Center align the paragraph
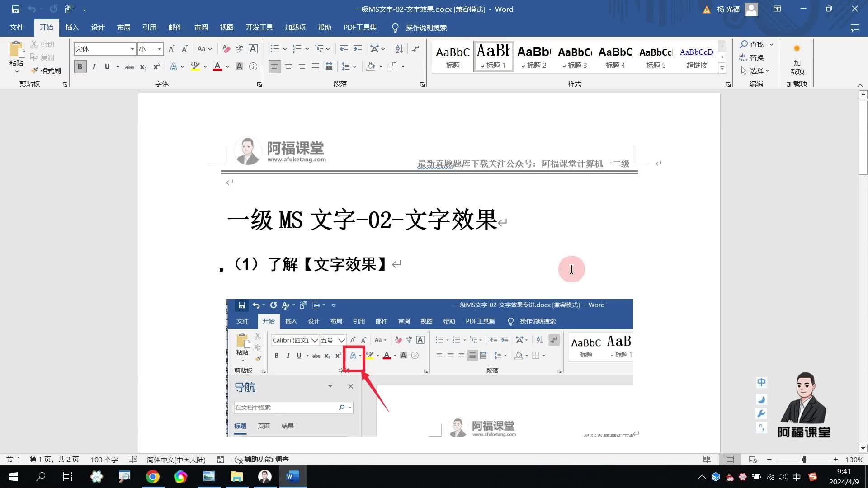This screenshot has width=868, height=488. [x=288, y=67]
